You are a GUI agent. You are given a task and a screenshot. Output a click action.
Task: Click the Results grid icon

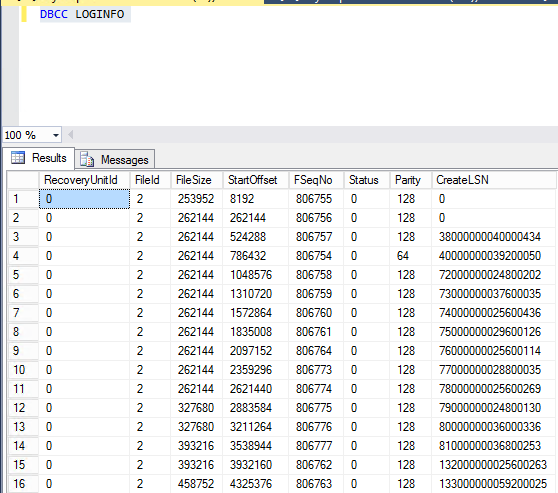tap(18, 158)
